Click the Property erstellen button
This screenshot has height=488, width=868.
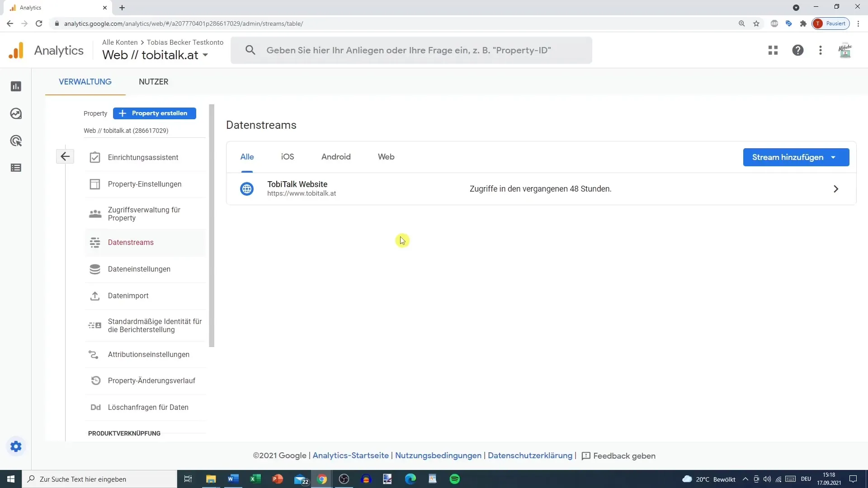click(x=155, y=113)
